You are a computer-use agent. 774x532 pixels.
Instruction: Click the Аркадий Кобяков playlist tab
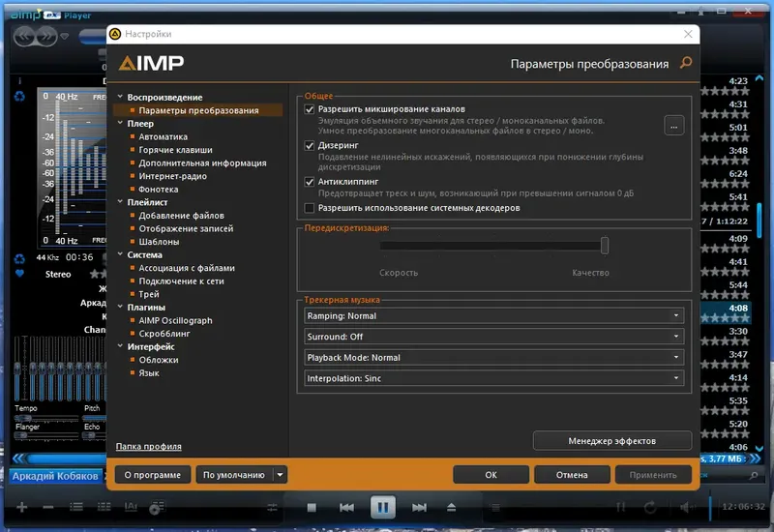point(55,476)
